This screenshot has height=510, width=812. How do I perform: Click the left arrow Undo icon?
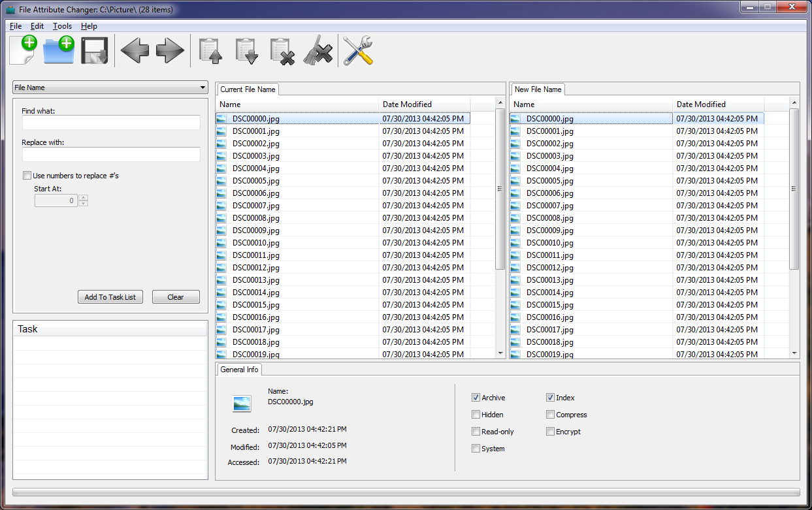click(x=135, y=51)
